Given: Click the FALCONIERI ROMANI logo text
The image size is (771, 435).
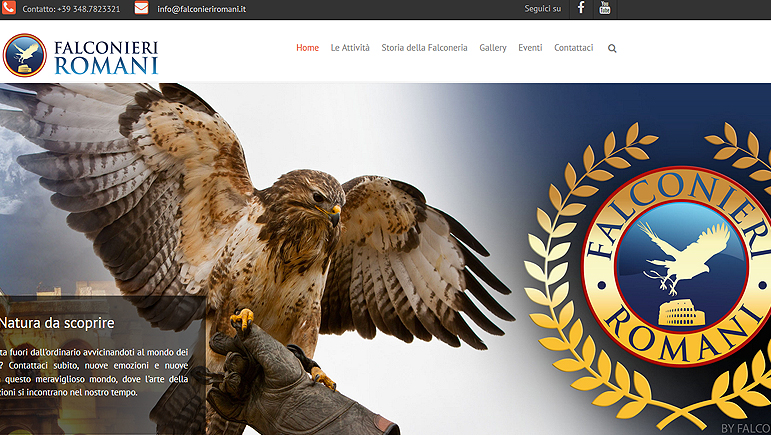Looking at the screenshot, I should [x=106, y=56].
